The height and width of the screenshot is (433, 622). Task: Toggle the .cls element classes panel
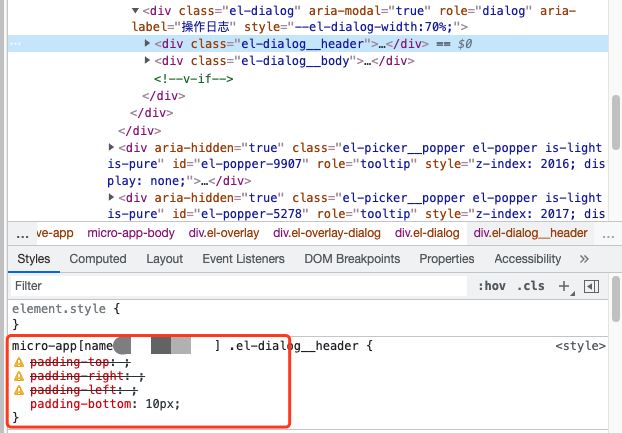[x=531, y=286]
